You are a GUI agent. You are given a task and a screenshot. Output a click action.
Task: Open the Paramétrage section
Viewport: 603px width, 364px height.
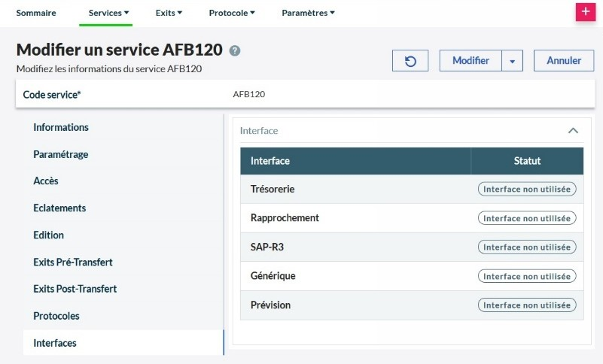61,154
